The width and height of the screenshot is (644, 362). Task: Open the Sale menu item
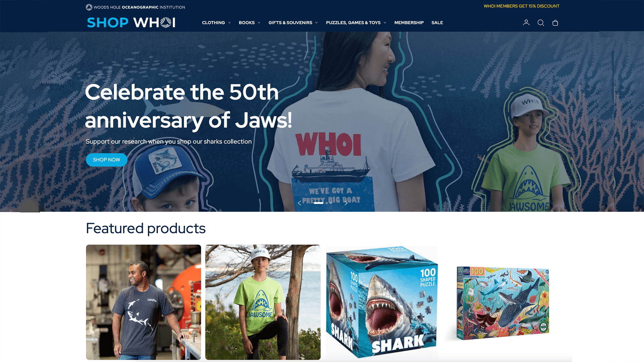tap(437, 22)
